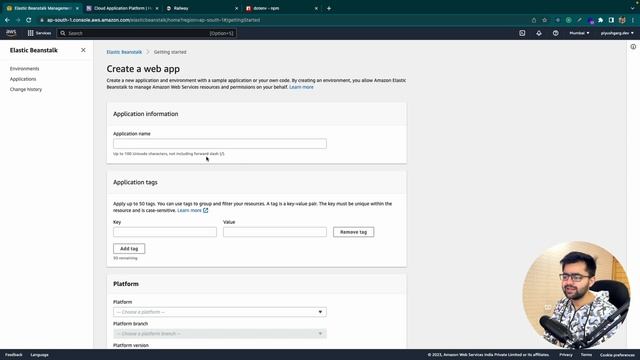Close the dotenv - npm tab
The image size is (640, 360).
point(316,8)
